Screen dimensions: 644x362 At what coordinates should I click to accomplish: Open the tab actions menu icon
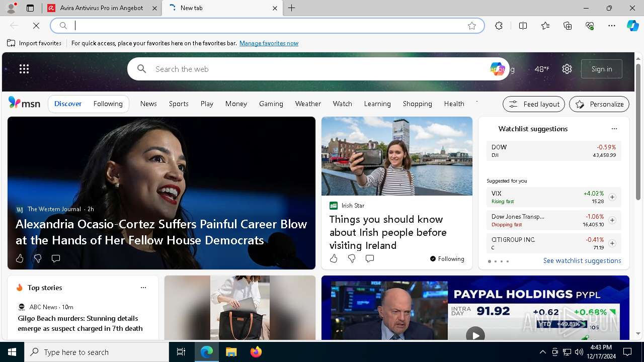[30, 8]
